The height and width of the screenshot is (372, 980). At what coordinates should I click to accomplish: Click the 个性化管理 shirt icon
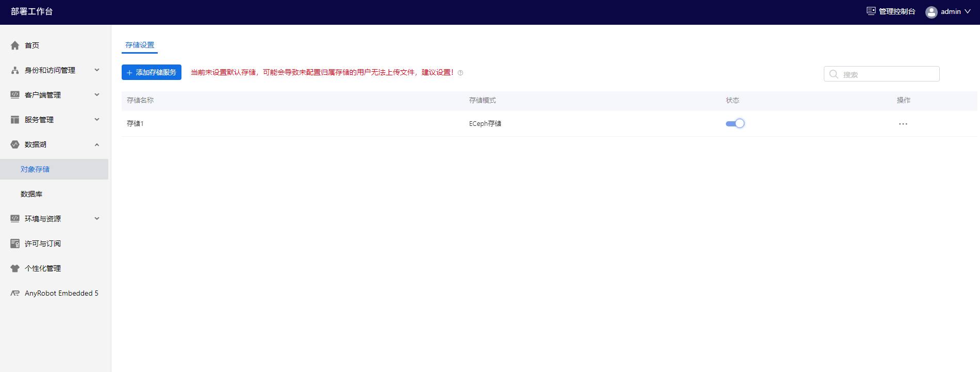pos(15,268)
